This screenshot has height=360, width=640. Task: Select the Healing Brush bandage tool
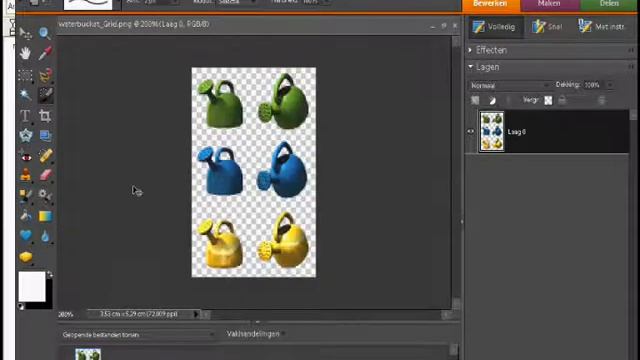point(45,156)
